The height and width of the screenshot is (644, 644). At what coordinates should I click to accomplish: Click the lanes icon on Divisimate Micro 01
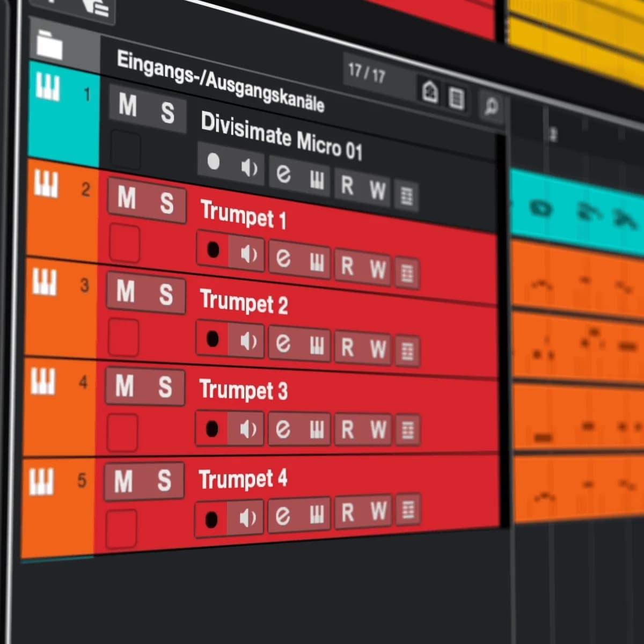[x=406, y=195]
